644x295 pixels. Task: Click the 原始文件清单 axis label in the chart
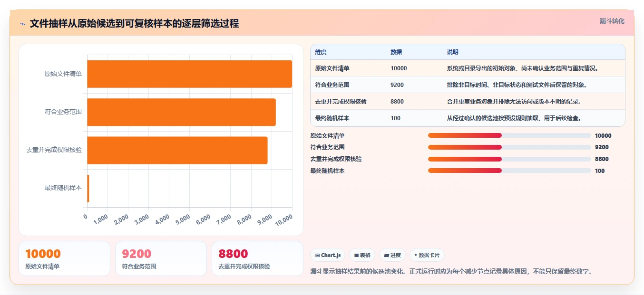pos(63,74)
